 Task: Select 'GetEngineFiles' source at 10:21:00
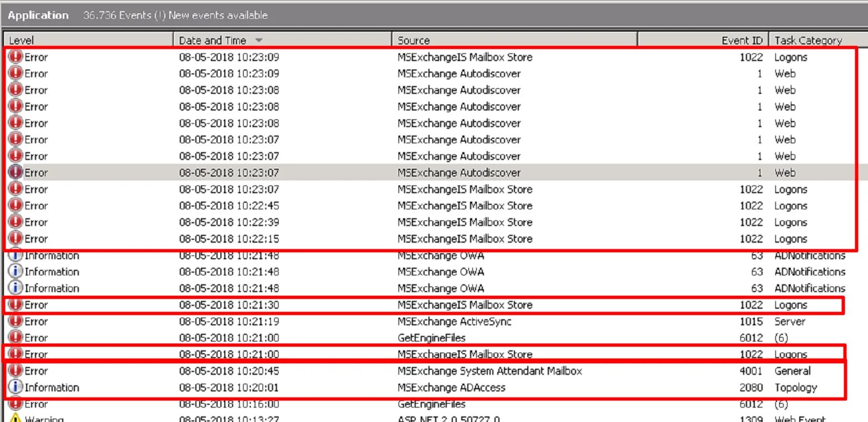[431, 338]
